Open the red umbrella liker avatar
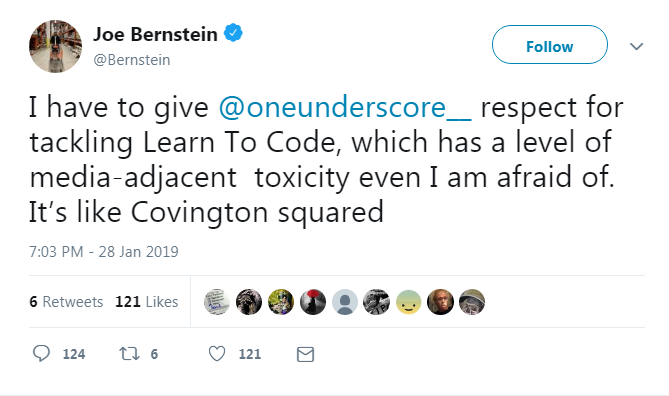Screen dimensions: 669x396 tap(313, 302)
